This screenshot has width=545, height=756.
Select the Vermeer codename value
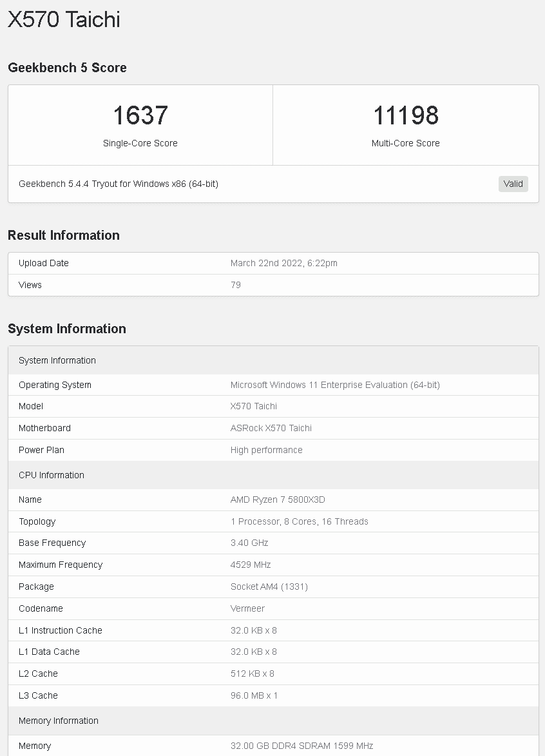click(247, 608)
